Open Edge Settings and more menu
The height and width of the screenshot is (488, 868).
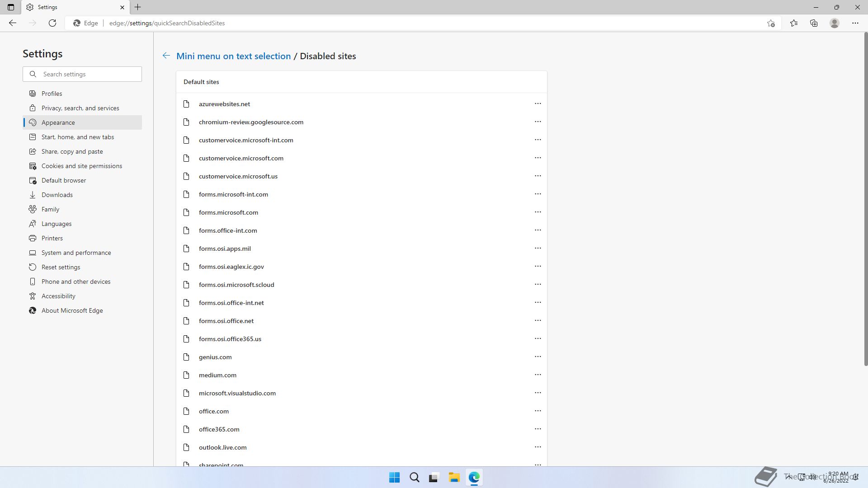point(855,23)
